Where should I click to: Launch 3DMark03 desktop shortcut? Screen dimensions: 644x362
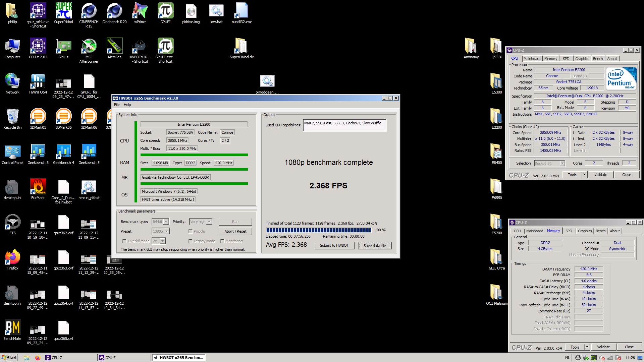coord(38,119)
